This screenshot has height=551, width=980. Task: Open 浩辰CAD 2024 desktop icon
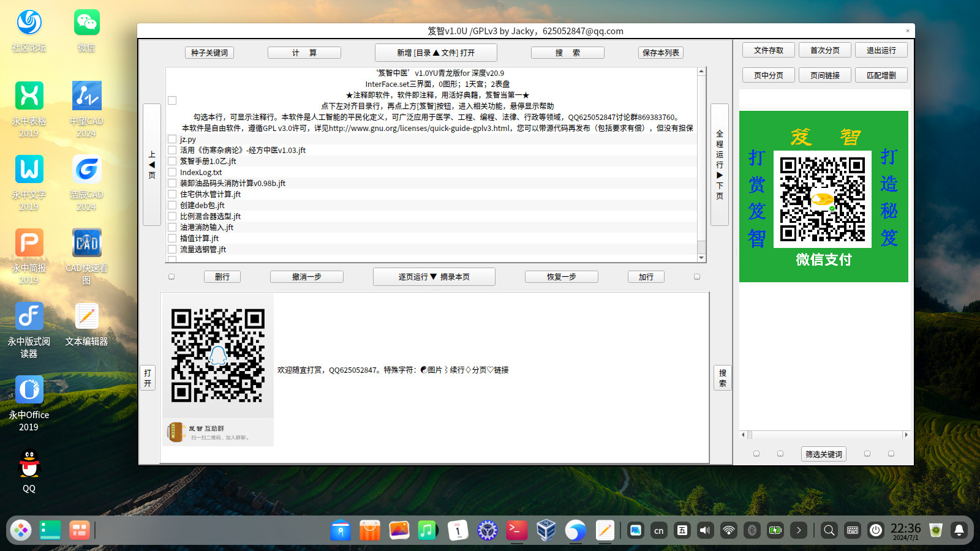(86, 183)
